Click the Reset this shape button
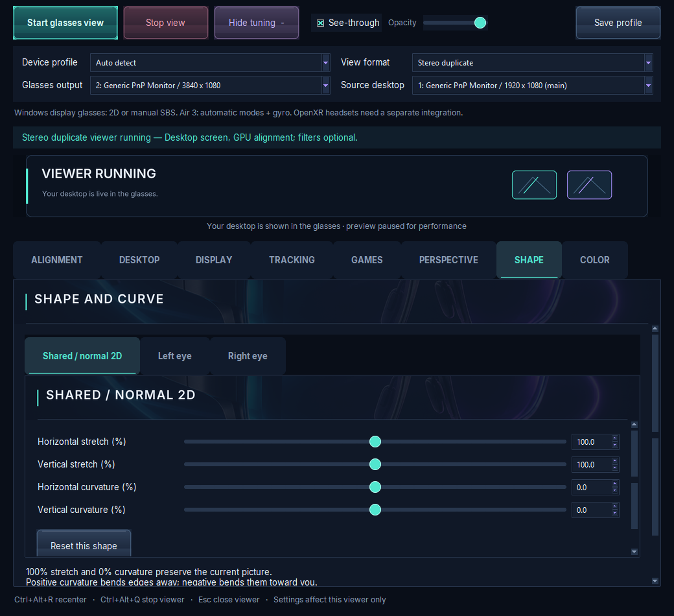 [84, 544]
